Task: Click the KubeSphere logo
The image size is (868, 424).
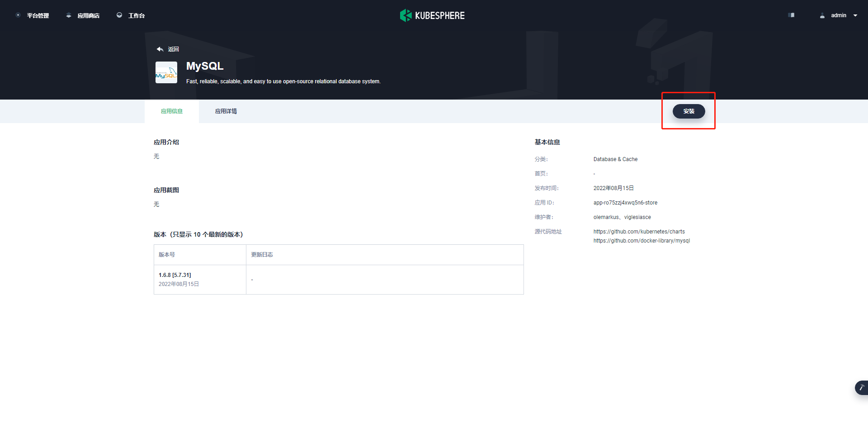Action: point(432,15)
